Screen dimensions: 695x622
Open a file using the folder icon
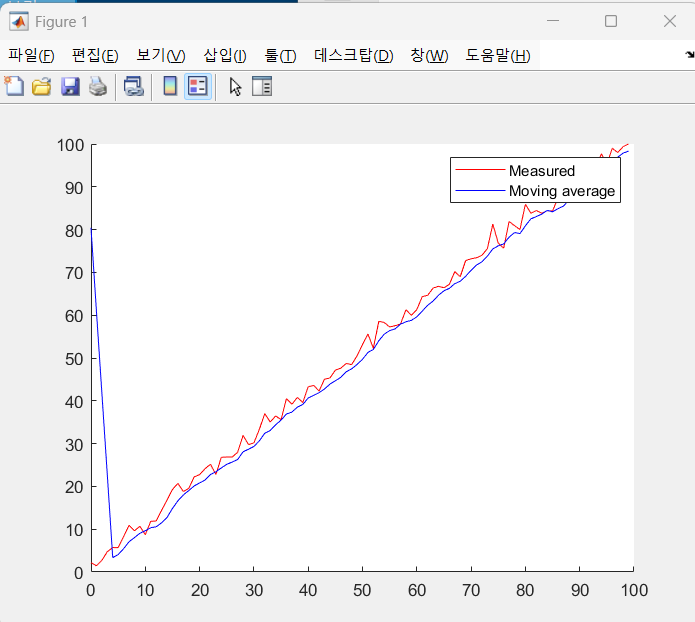click(x=42, y=86)
